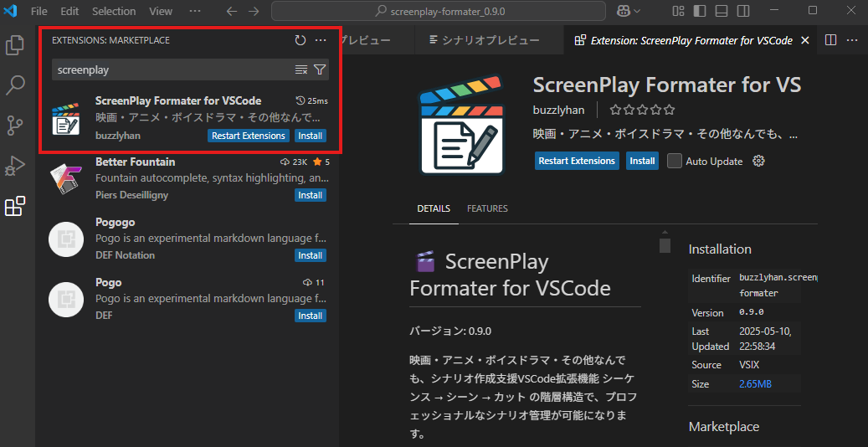Image resolution: width=868 pixels, height=447 pixels.
Task: Open editor more actions ellipsis
Action: coord(851,40)
